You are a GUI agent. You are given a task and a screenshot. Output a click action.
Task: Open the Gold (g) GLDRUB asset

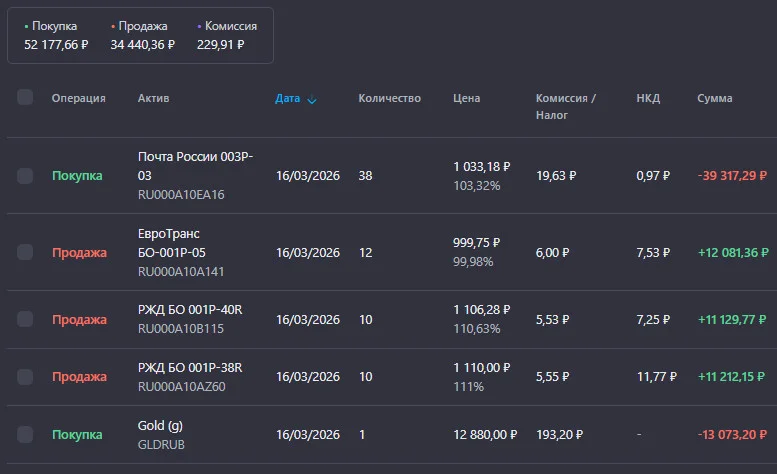pos(161,435)
